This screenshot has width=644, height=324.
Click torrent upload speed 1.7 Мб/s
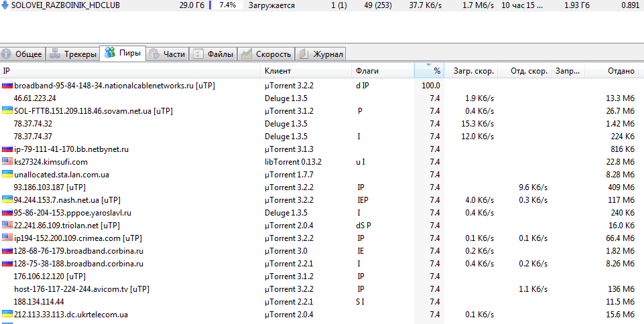[x=478, y=6]
